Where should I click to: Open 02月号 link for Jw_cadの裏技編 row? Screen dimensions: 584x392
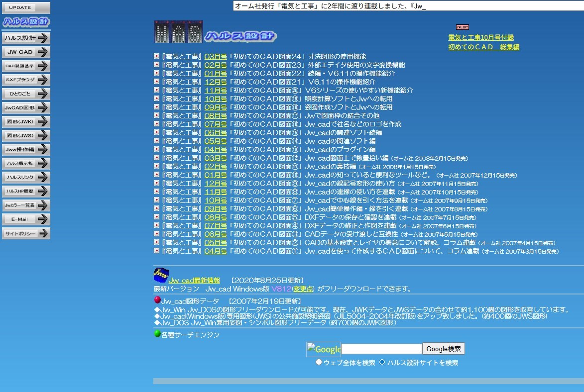coord(216,167)
